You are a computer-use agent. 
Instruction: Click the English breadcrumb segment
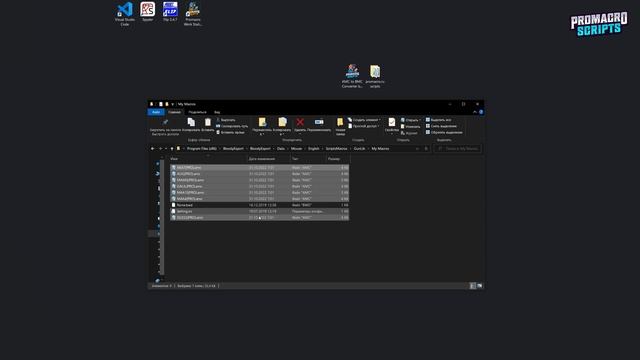click(x=313, y=149)
